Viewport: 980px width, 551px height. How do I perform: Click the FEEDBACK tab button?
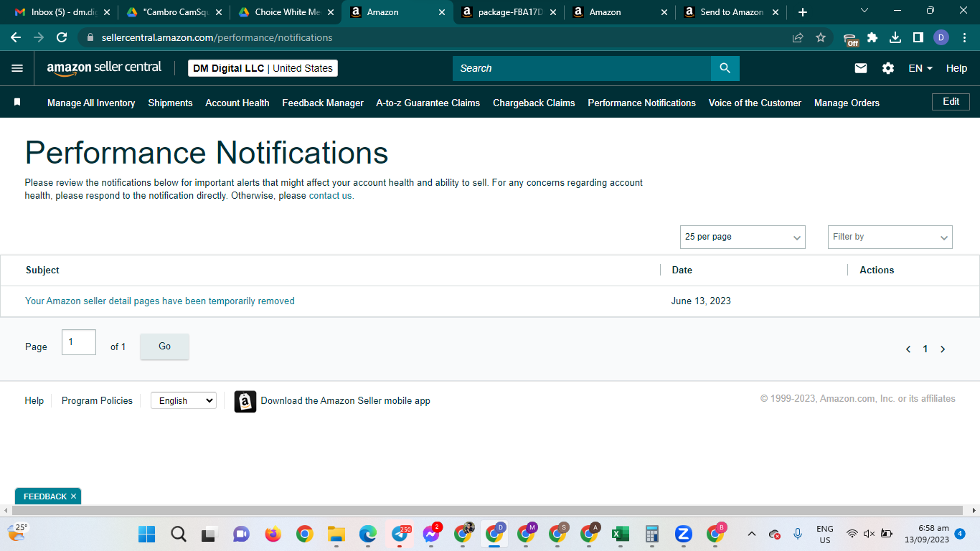[45, 496]
